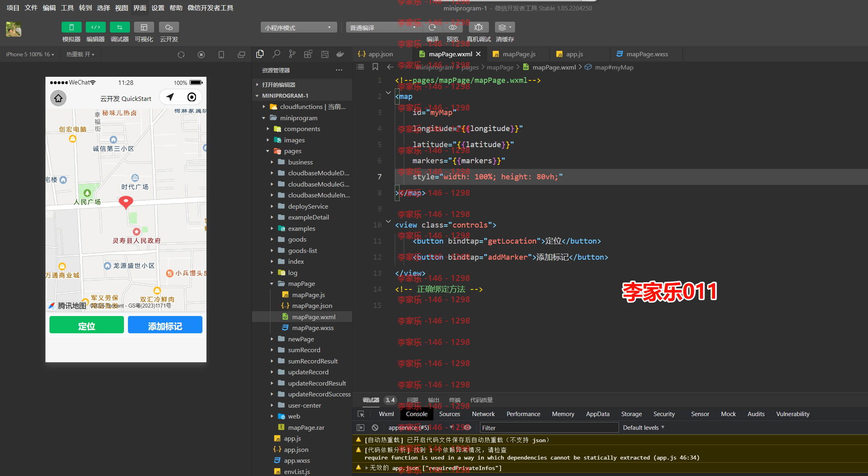Image resolution: width=868 pixels, height=476 pixels.
Task: Click the simulator home button
Action: [58, 98]
